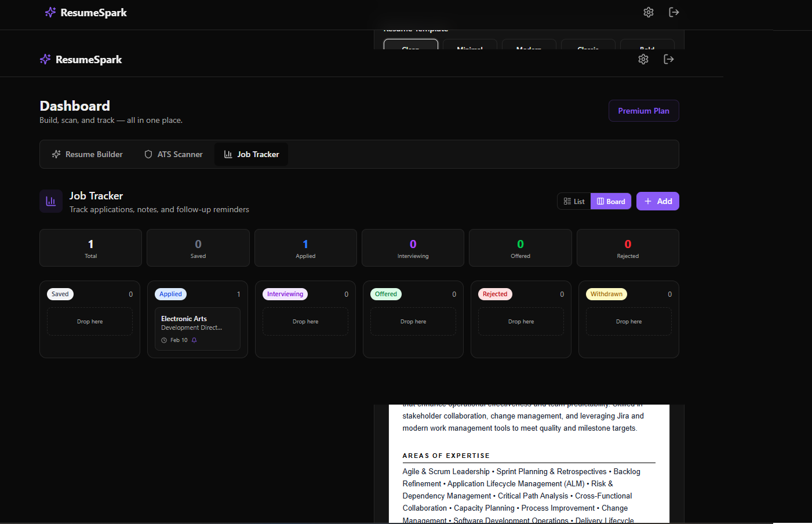Click the top ResumeSpark brand name
Screen dimensions: 812x524
coord(94,12)
